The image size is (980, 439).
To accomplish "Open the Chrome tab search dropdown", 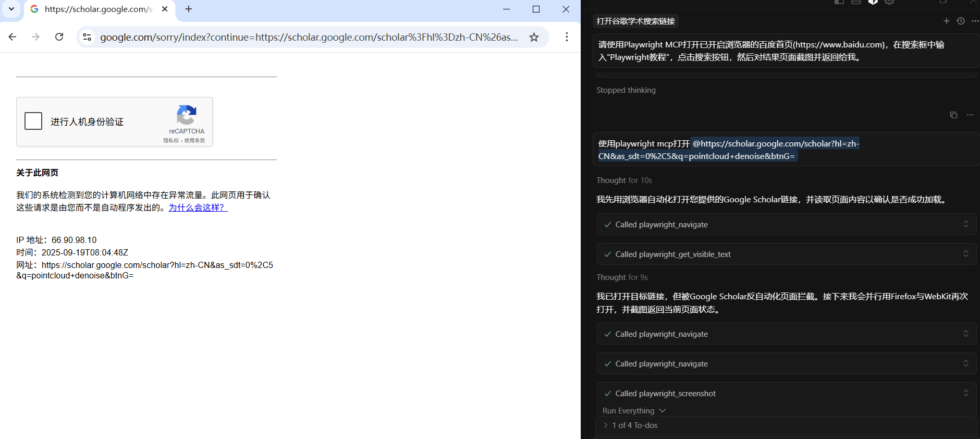I will click(x=11, y=9).
